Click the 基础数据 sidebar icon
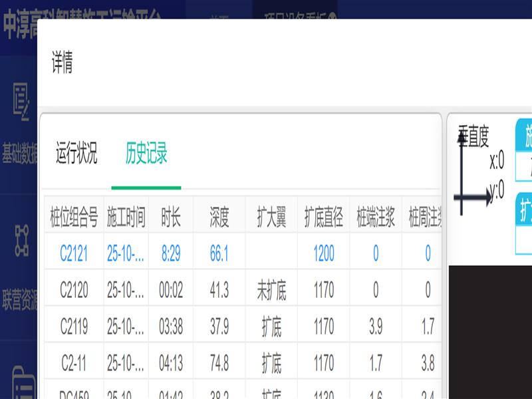The height and width of the screenshot is (399, 532). pyautogui.click(x=20, y=102)
